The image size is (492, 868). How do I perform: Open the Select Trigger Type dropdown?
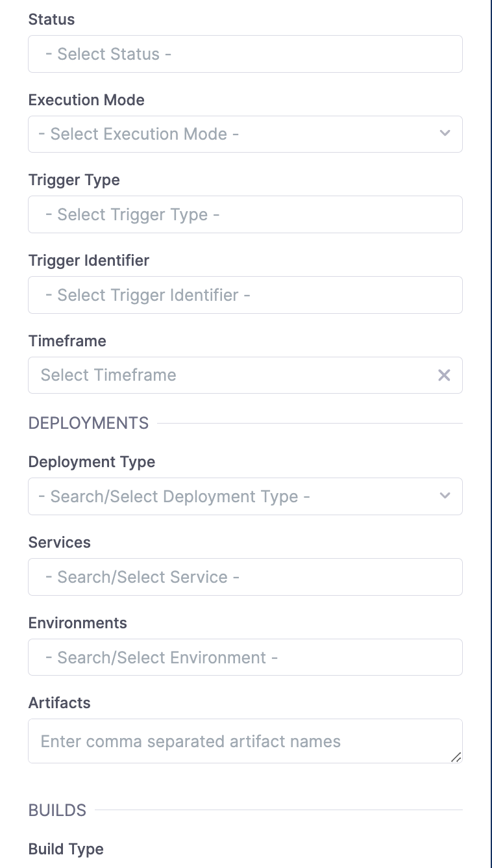coord(245,214)
